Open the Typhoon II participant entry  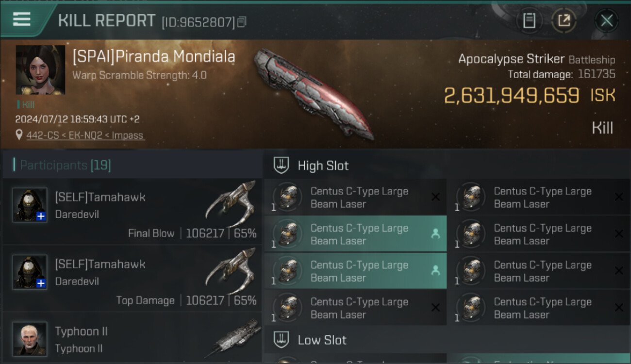[132, 338]
